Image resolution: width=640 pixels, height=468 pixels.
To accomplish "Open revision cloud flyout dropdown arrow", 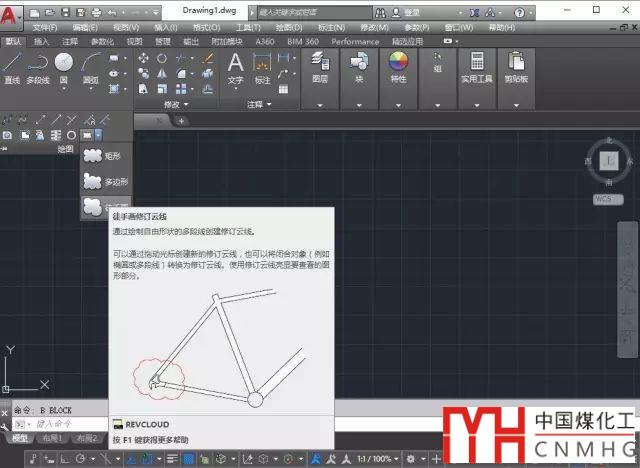I will 98,135.
